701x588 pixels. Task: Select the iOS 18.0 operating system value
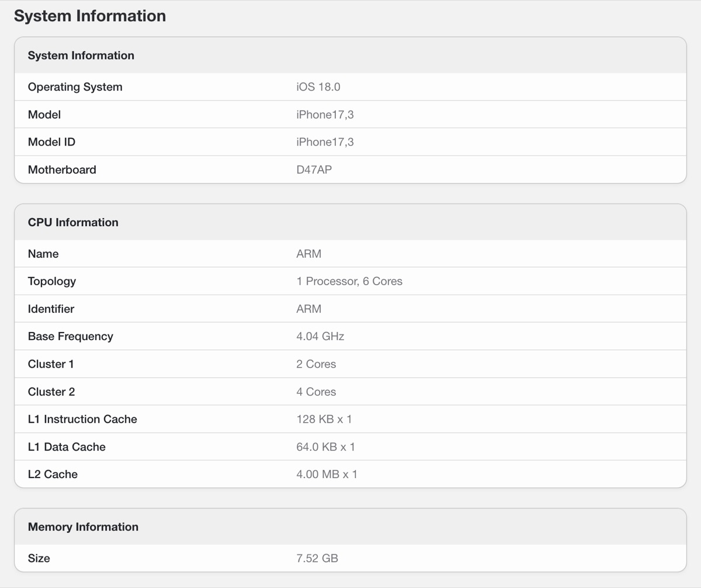[x=318, y=87]
